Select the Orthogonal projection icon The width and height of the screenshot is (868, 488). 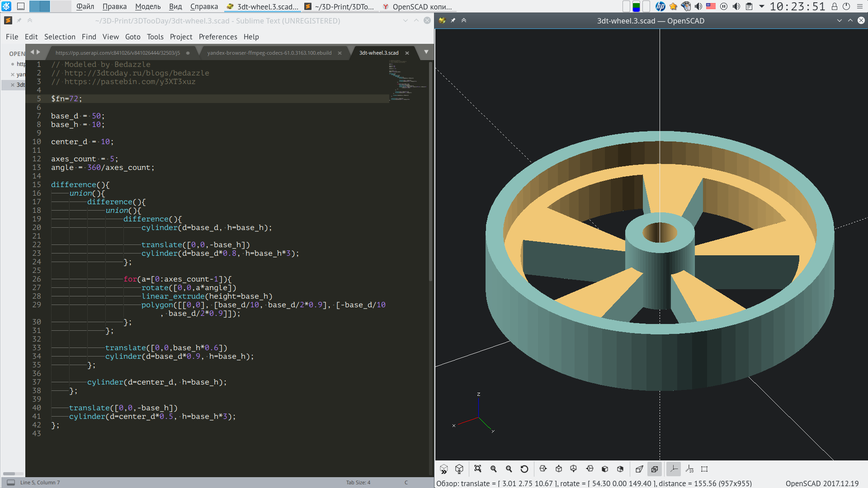point(655,469)
